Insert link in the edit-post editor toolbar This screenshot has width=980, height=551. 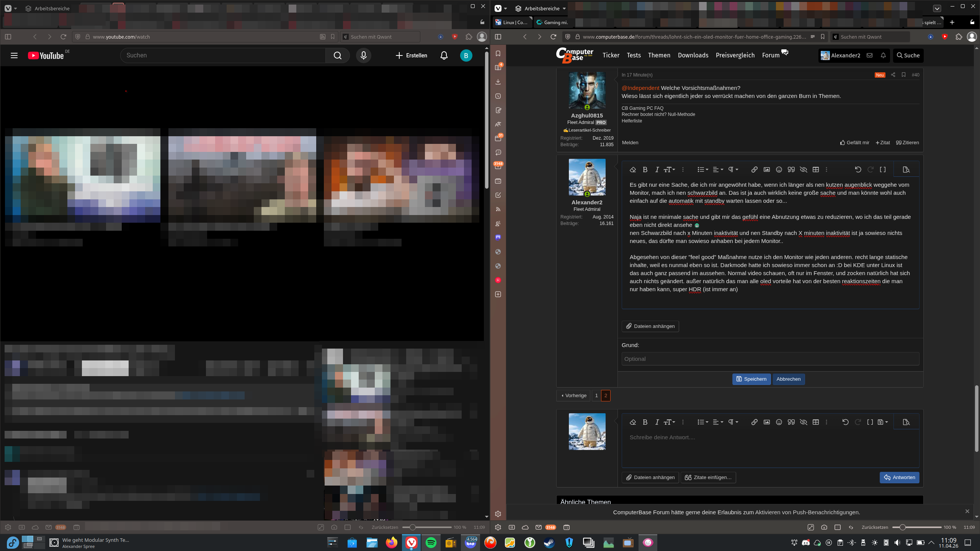click(x=754, y=170)
